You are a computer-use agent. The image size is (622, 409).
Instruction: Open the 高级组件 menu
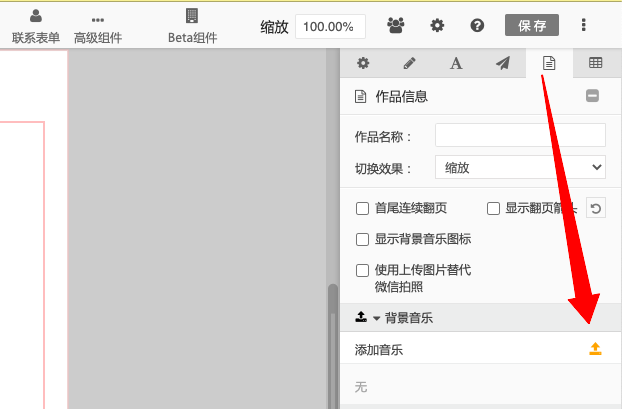98,26
